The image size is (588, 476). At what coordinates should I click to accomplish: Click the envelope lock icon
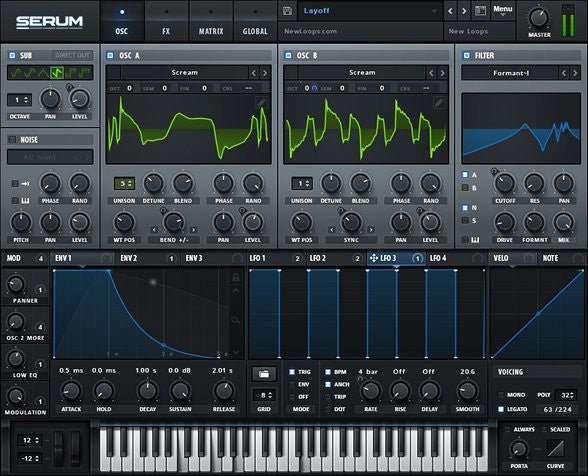coord(236,278)
